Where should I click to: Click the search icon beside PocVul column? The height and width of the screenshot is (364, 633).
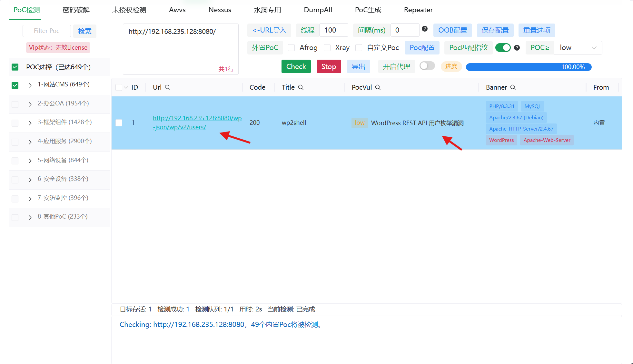[x=378, y=87]
